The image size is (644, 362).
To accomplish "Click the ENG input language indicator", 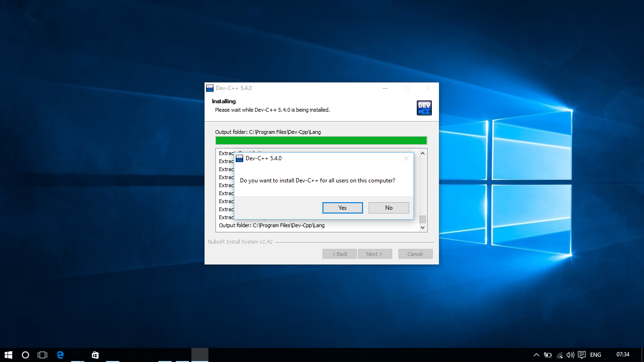I will [595, 355].
